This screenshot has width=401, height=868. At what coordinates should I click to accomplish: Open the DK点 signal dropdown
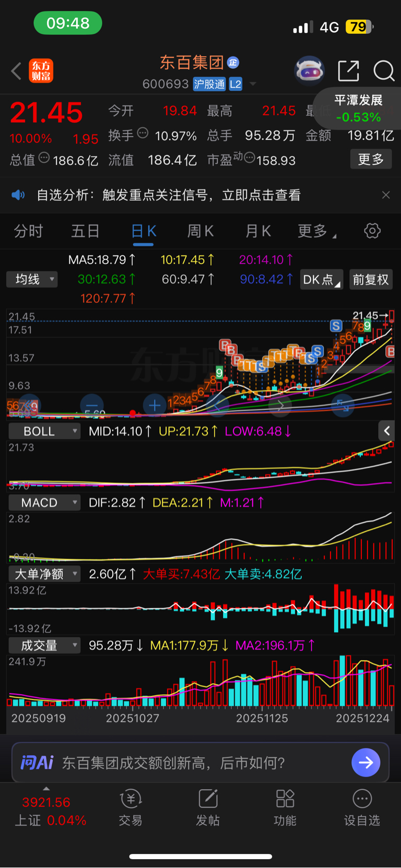pos(322,279)
